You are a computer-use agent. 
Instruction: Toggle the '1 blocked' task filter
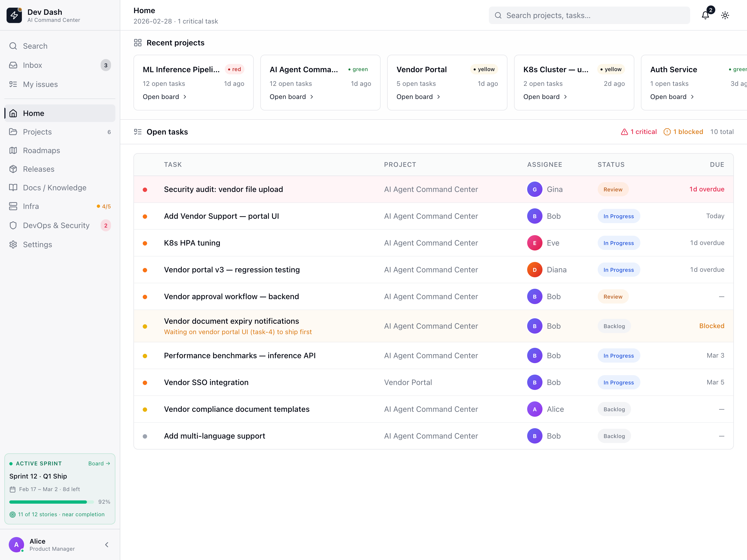[x=683, y=132]
